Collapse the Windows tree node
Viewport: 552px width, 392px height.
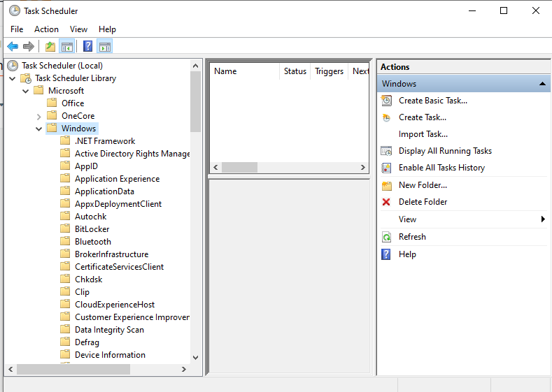click(39, 129)
